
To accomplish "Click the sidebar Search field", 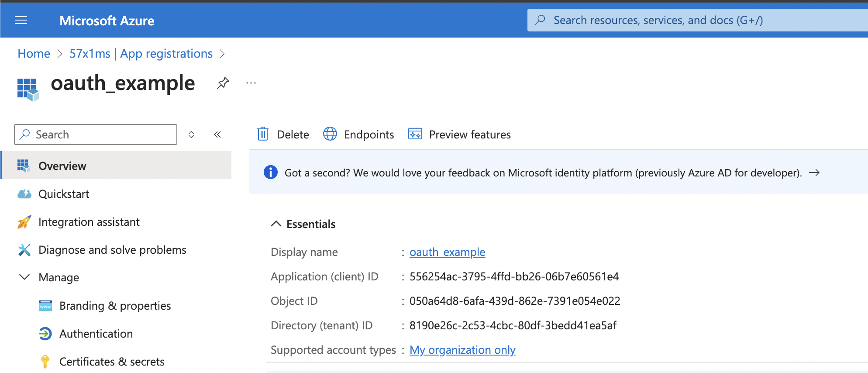I will (96, 135).
